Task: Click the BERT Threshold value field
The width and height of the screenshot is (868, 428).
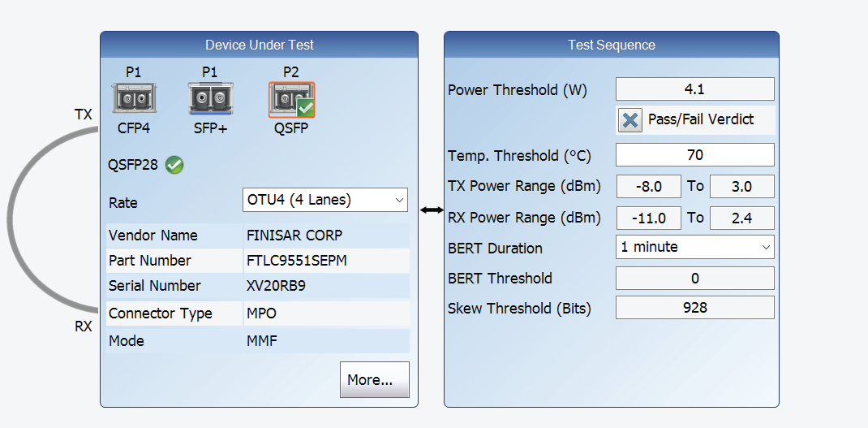Action: pyautogui.click(x=694, y=279)
